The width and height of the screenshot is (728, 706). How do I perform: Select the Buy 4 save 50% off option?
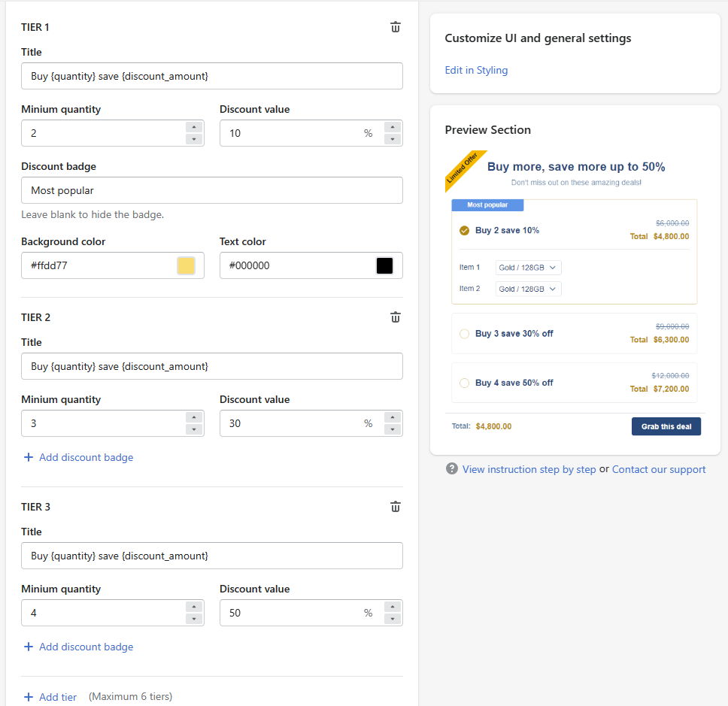click(464, 383)
